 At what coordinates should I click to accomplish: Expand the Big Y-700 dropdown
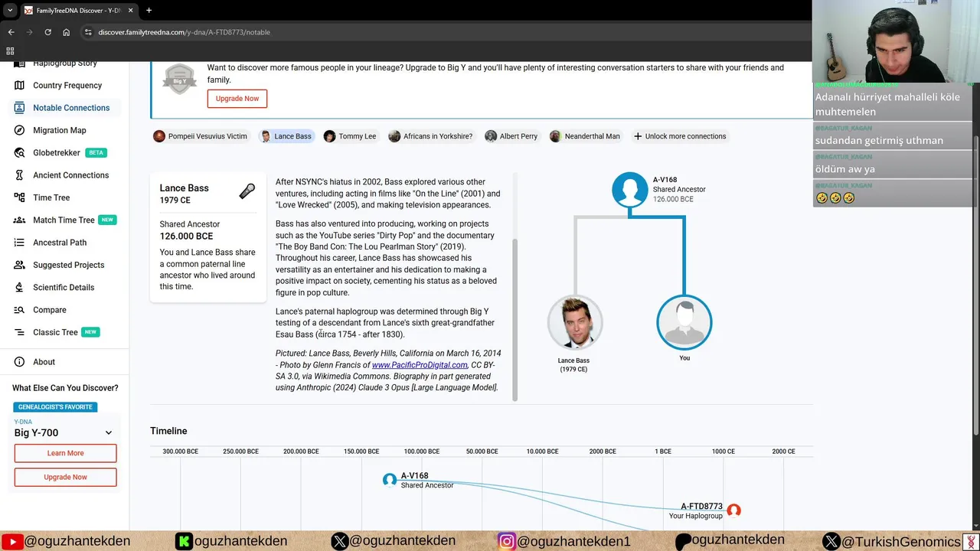[x=109, y=433]
